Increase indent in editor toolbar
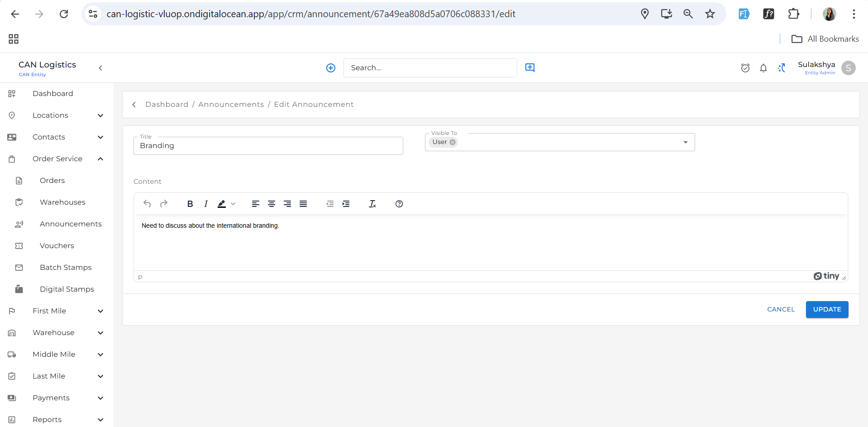Viewport: 868px width, 427px height. (346, 204)
